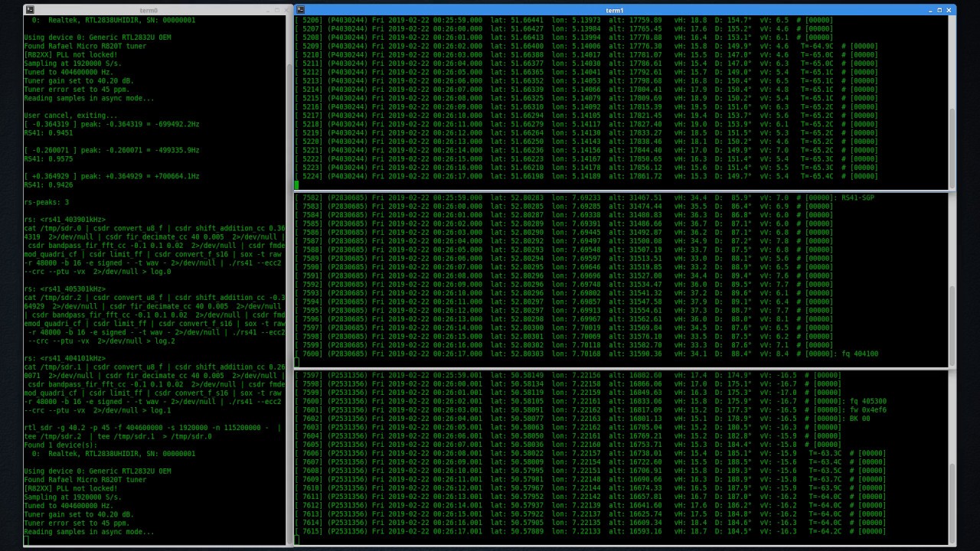Click the peak line ending in +700664.1Hz
980x551 pixels.
(x=112, y=176)
